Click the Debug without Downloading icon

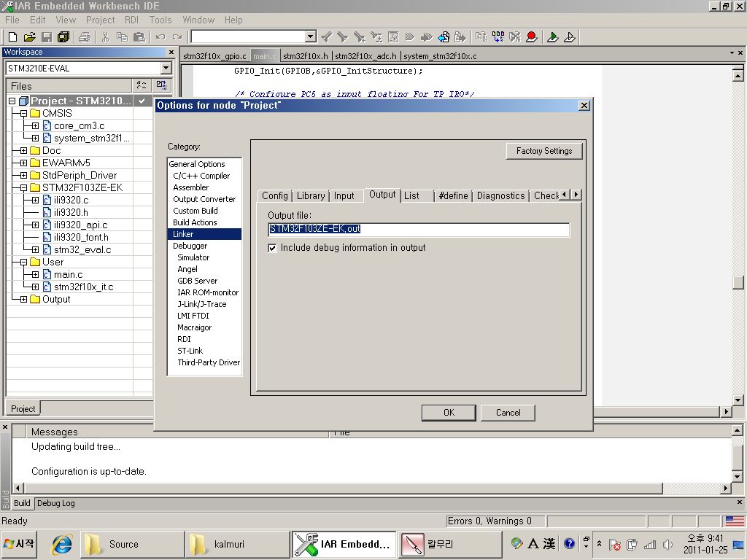pos(570,36)
